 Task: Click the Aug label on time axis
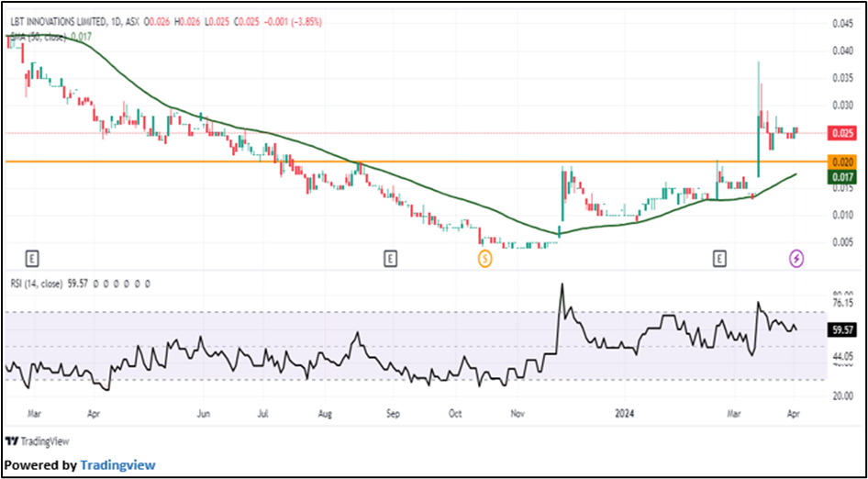click(x=325, y=413)
